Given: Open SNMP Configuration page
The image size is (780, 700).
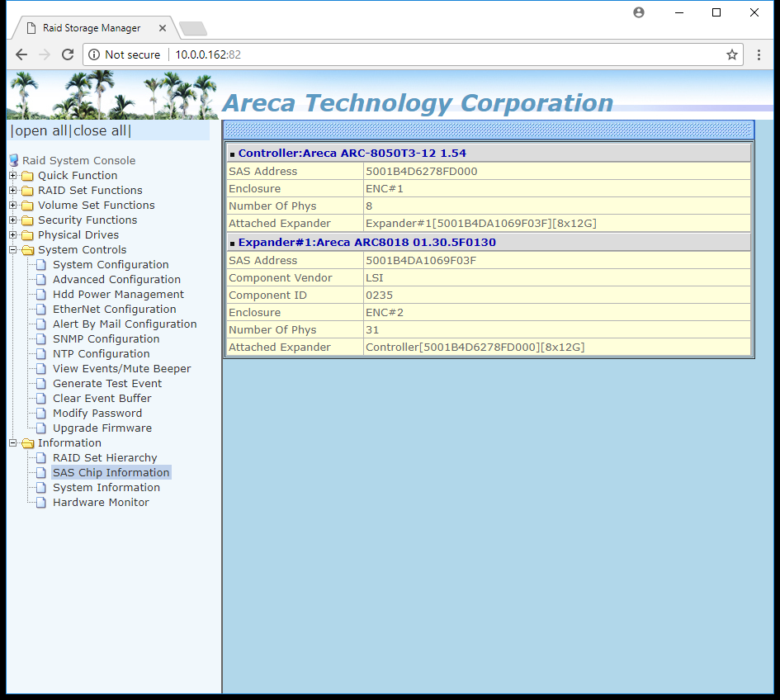Looking at the screenshot, I should (x=106, y=338).
